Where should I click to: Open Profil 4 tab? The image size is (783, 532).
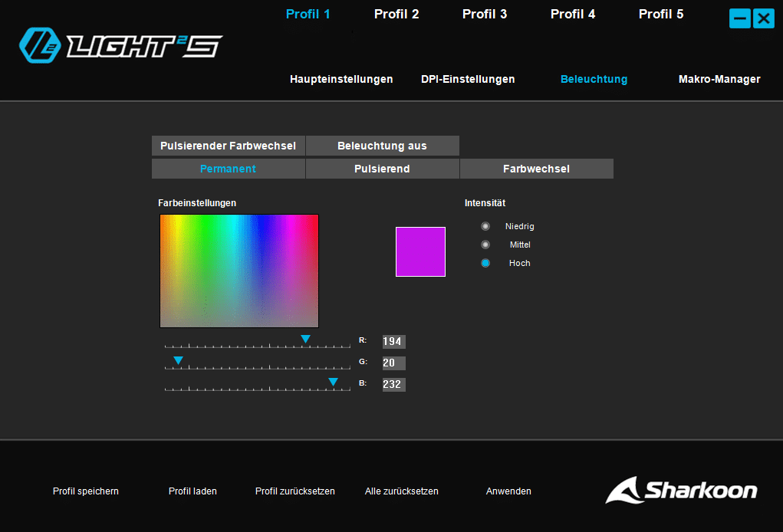point(573,14)
